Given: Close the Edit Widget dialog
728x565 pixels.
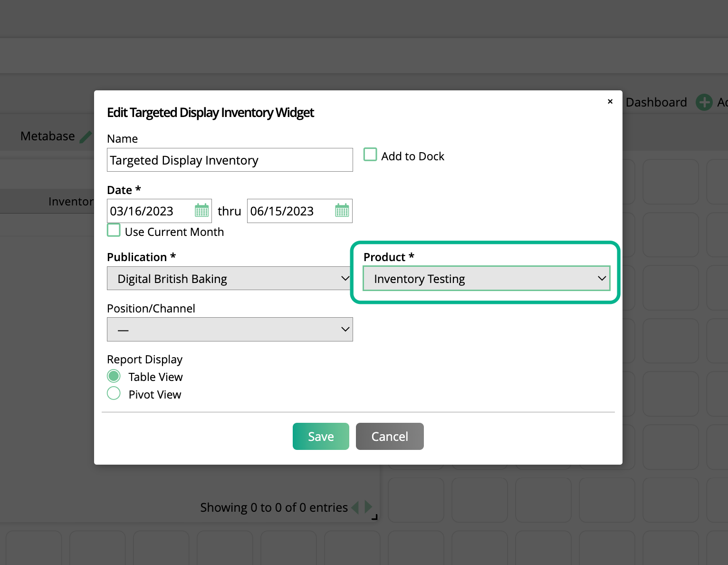Looking at the screenshot, I should tap(610, 101).
